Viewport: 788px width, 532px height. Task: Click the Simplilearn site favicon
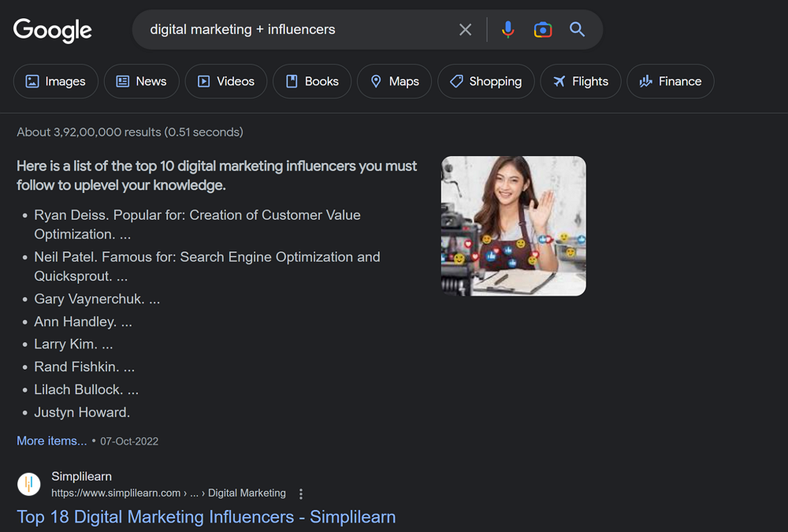tap(29, 484)
